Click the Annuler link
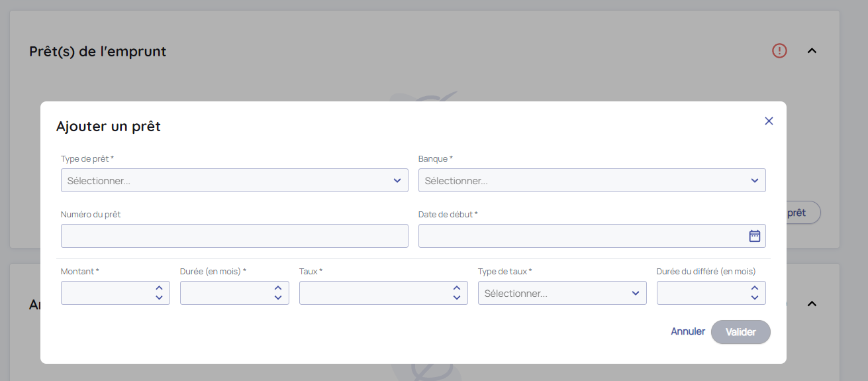868x381 pixels. 688,331
